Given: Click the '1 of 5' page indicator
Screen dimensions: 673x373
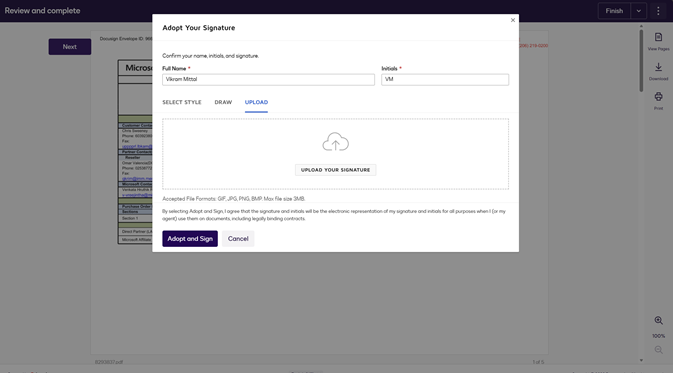Looking at the screenshot, I should point(538,362).
